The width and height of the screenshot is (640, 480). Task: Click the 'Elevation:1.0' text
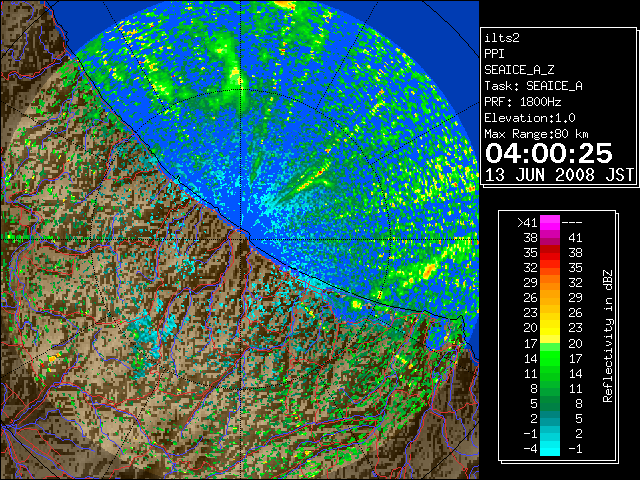pos(530,118)
